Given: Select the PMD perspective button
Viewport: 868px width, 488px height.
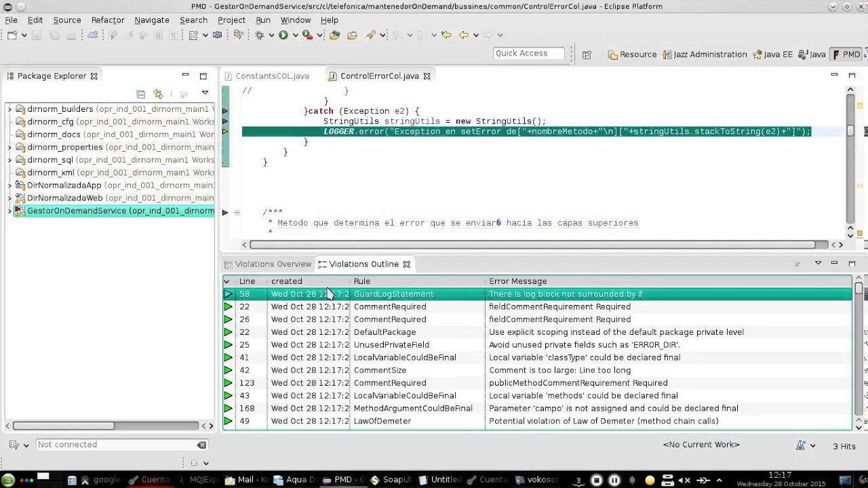Looking at the screenshot, I should click(846, 54).
